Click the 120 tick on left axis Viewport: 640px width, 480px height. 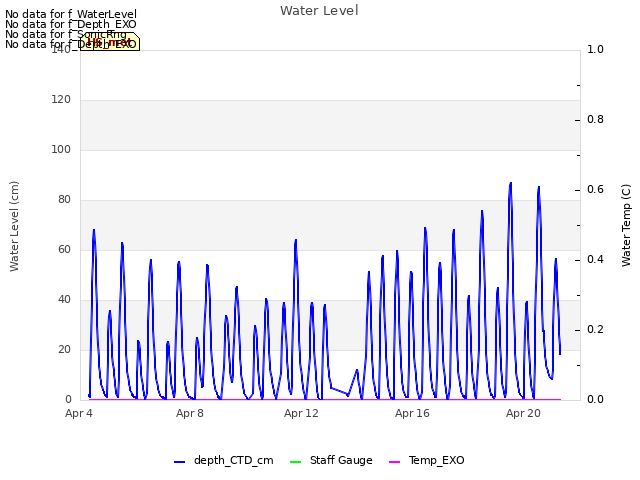(x=61, y=100)
